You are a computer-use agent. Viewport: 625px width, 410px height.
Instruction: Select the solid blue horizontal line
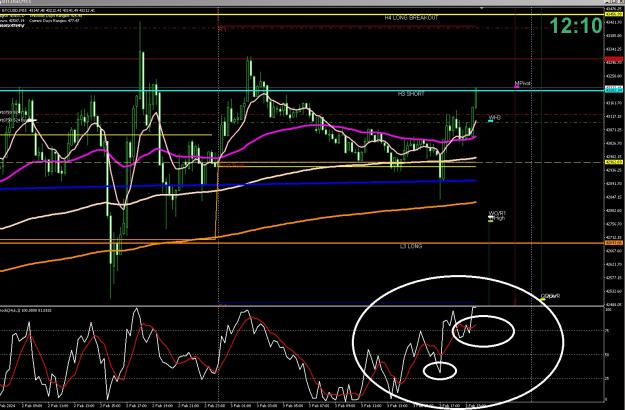point(238,184)
